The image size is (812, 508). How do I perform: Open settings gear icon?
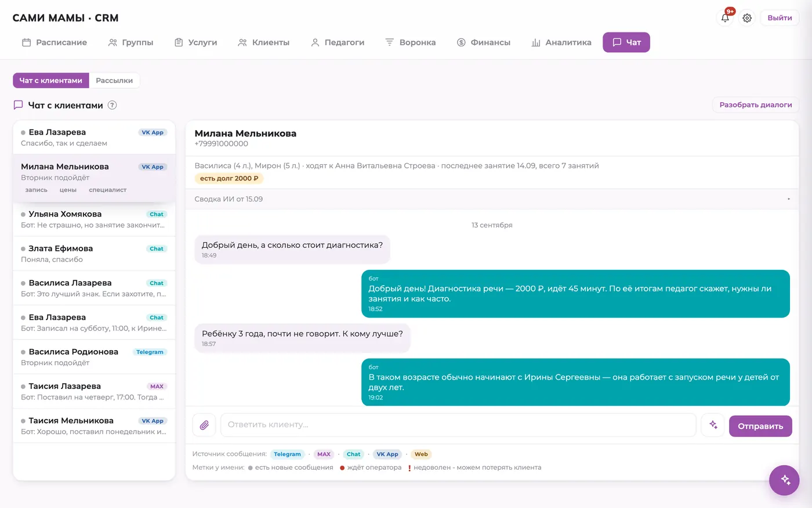coord(747,18)
